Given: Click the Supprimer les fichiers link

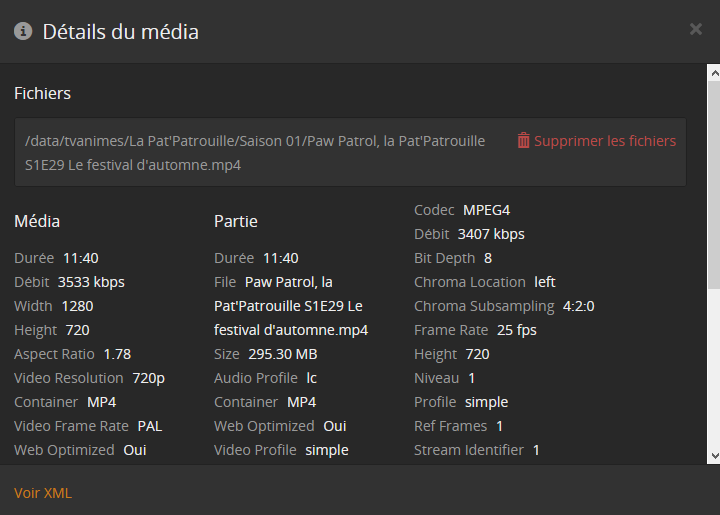Looking at the screenshot, I should 605,141.
